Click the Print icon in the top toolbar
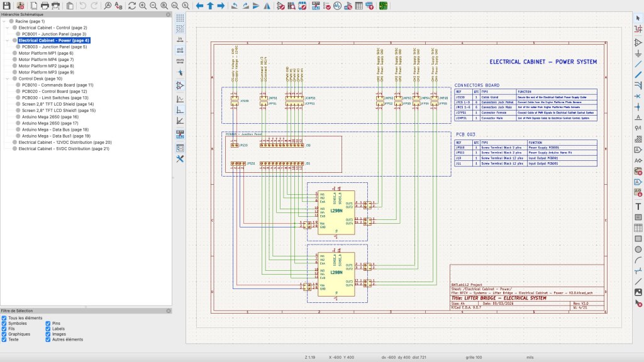Image resolution: width=644 pixels, height=362 pixels. click(x=43, y=6)
